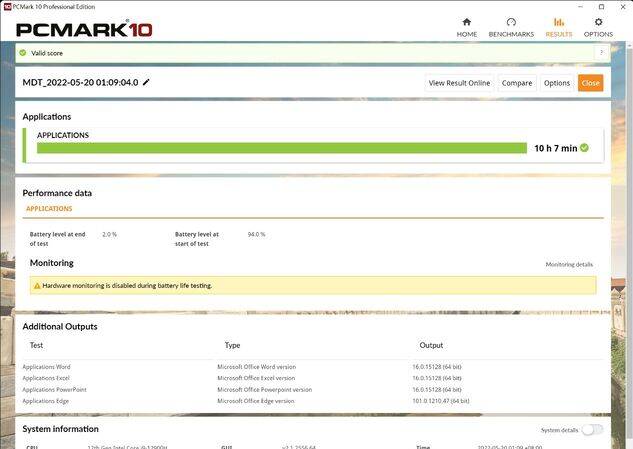
Task: Click the green valid score checkmark
Action: tap(23, 53)
